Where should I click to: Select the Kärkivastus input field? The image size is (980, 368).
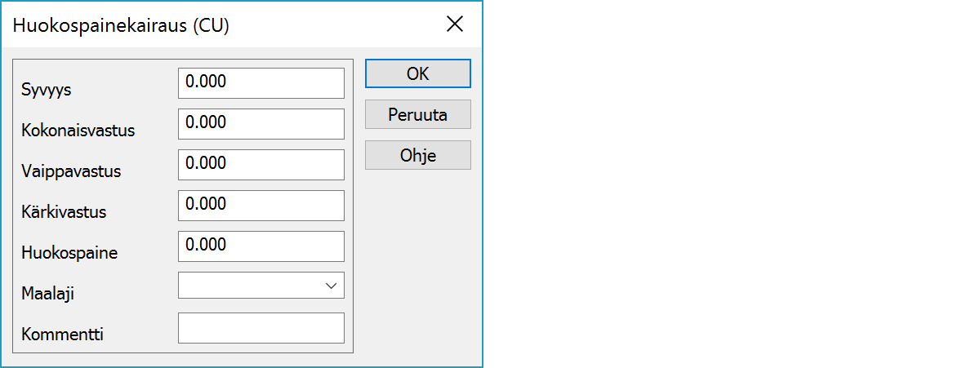point(261,205)
